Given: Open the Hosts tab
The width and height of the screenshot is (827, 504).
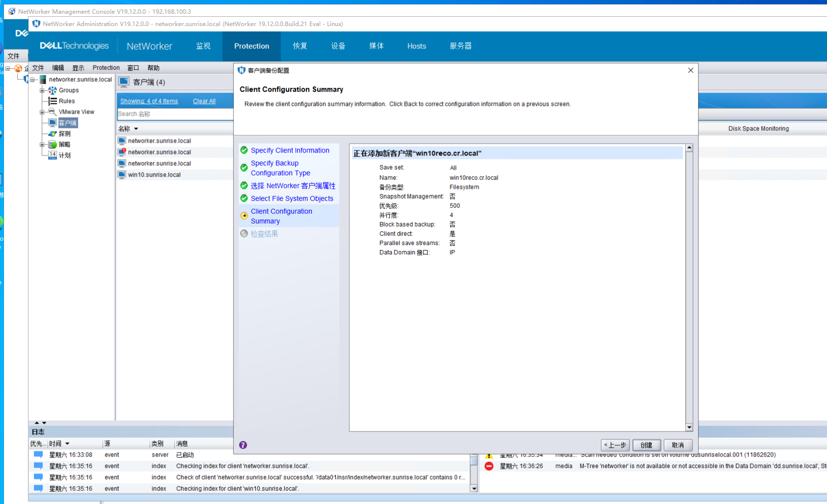Looking at the screenshot, I should (x=417, y=46).
